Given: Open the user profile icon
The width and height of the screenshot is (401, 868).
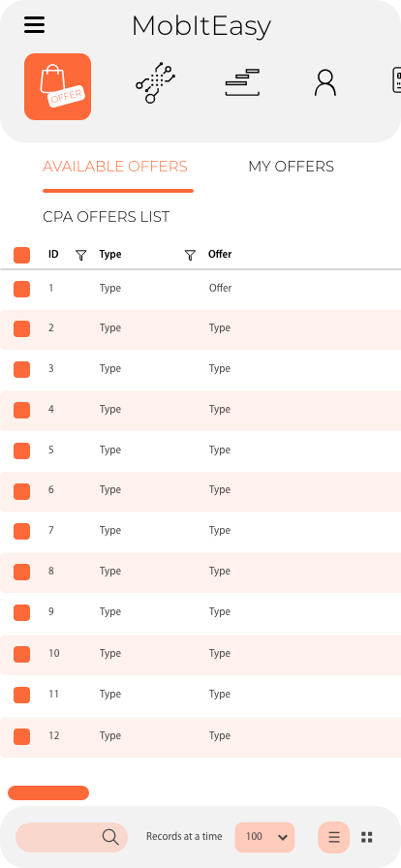Looking at the screenshot, I should tap(325, 82).
